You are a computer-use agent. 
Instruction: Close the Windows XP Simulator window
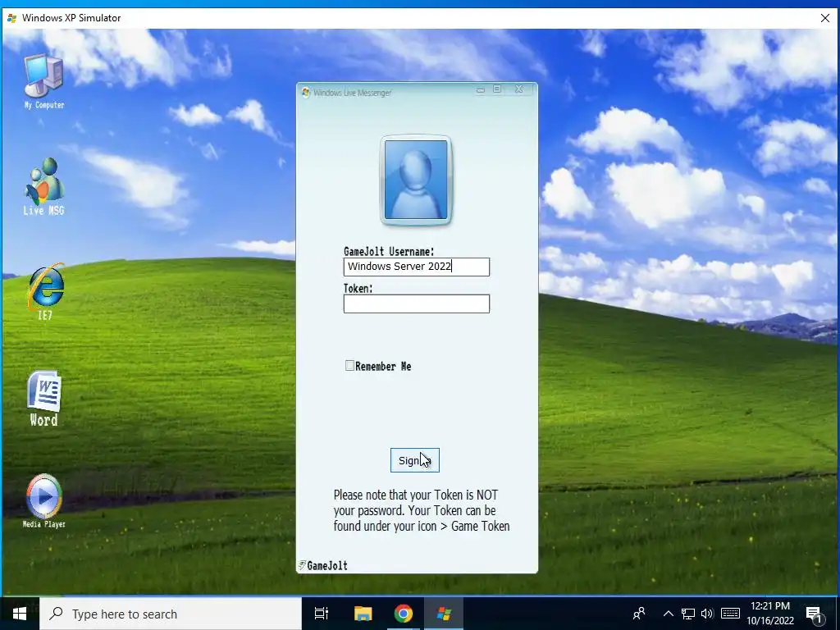825,18
